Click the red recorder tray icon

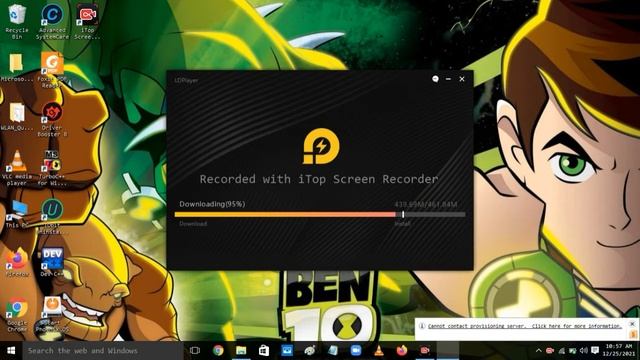tap(550, 351)
